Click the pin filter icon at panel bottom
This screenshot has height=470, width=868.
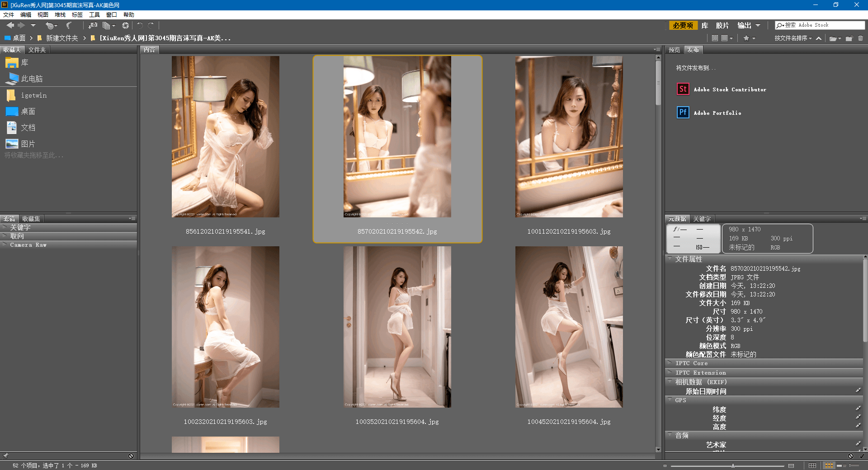[x=5, y=456]
